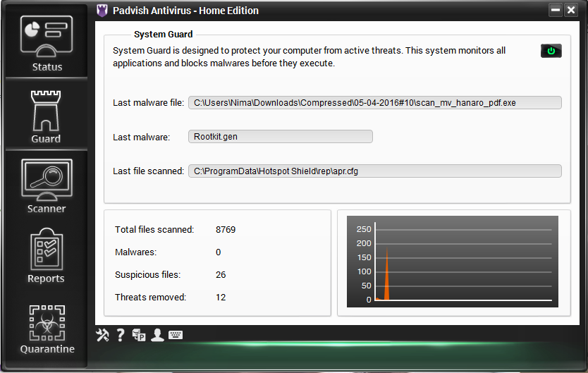Click the Suspicious files count 26
This screenshot has width=588, height=373.
coord(221,275)
